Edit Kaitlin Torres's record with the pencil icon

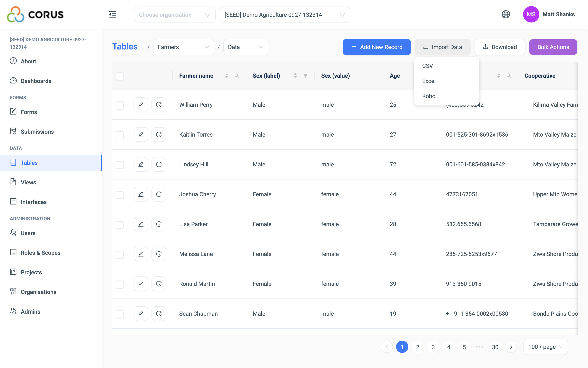click(x=141, y=135)
